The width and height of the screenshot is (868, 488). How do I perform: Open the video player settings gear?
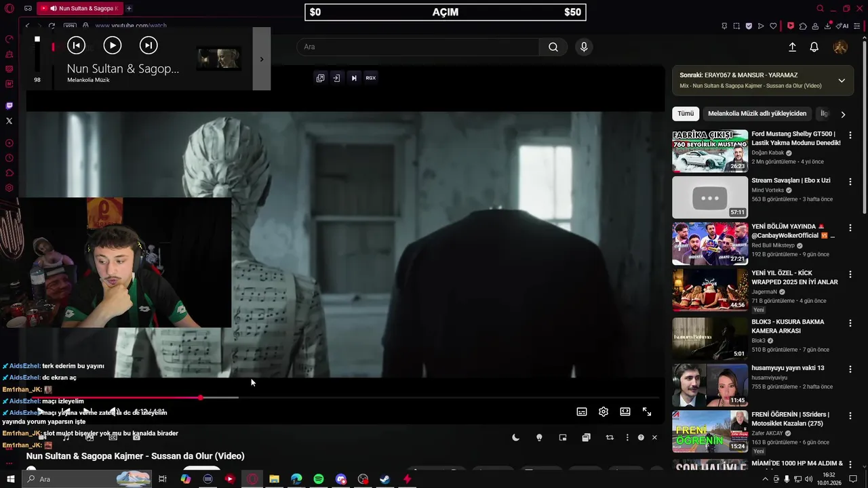click(604, 411)
